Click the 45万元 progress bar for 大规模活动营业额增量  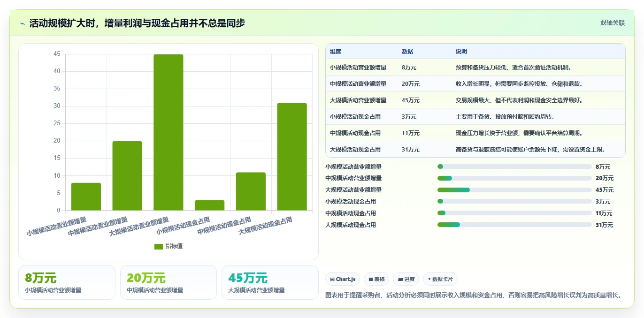point(514,190)
